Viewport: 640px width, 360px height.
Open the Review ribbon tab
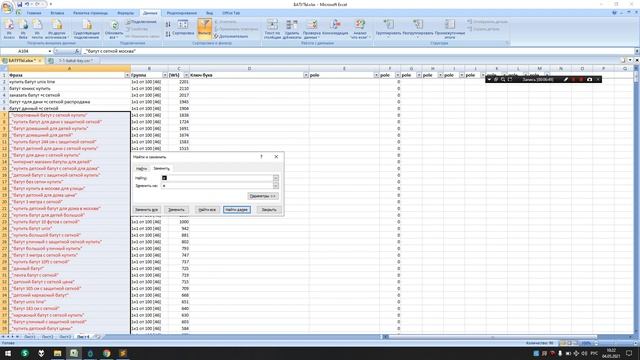pyautogui.click(x=182, y=13)
